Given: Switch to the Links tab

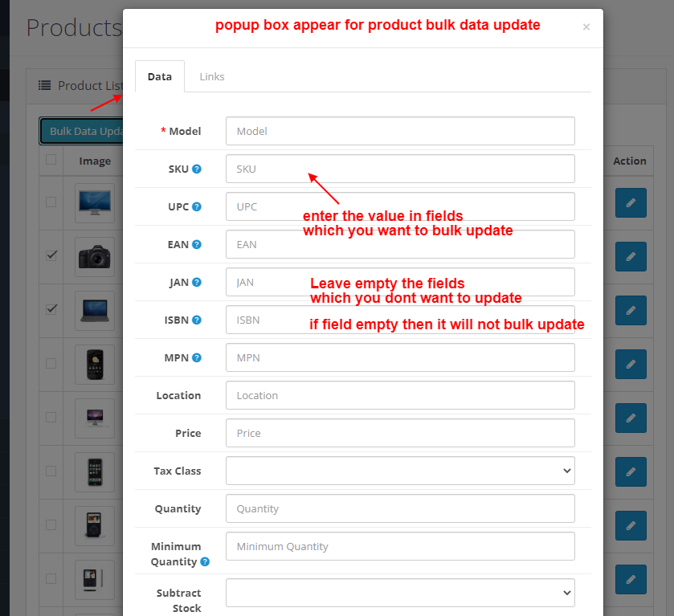Looking at the screenshot, I should [x=211, y=76].
